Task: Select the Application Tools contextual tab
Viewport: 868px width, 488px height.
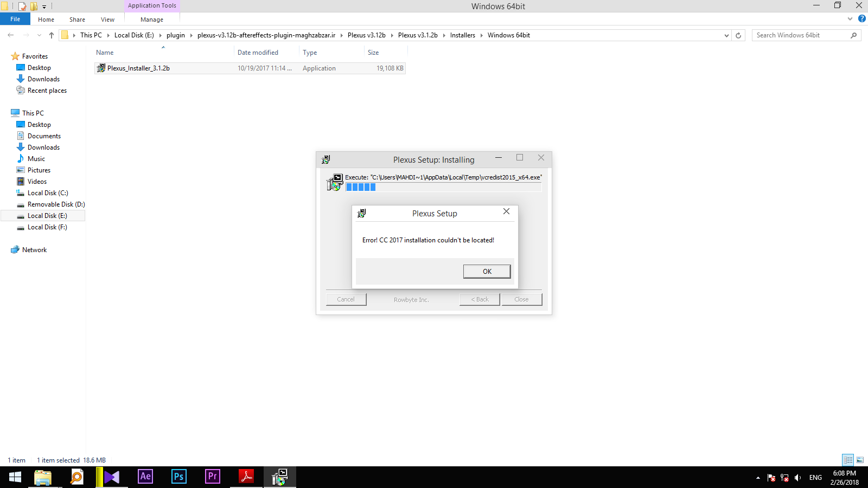Action: click(x=152, y=5)
